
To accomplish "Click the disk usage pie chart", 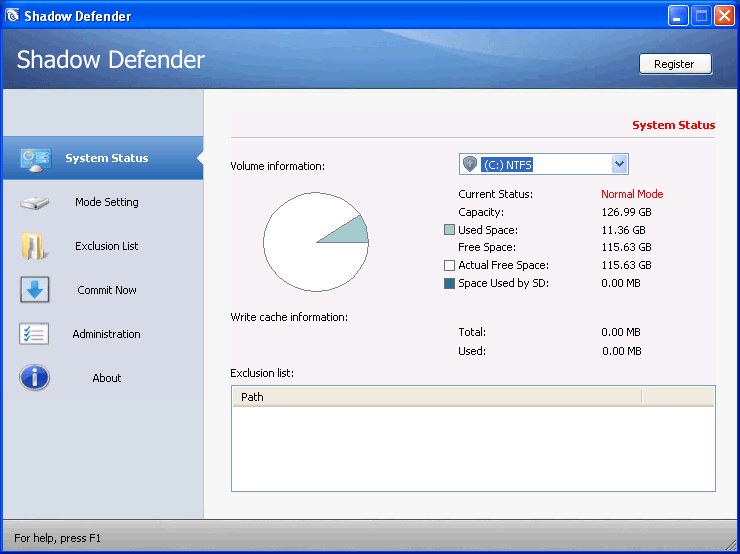I will coord(316,242).
